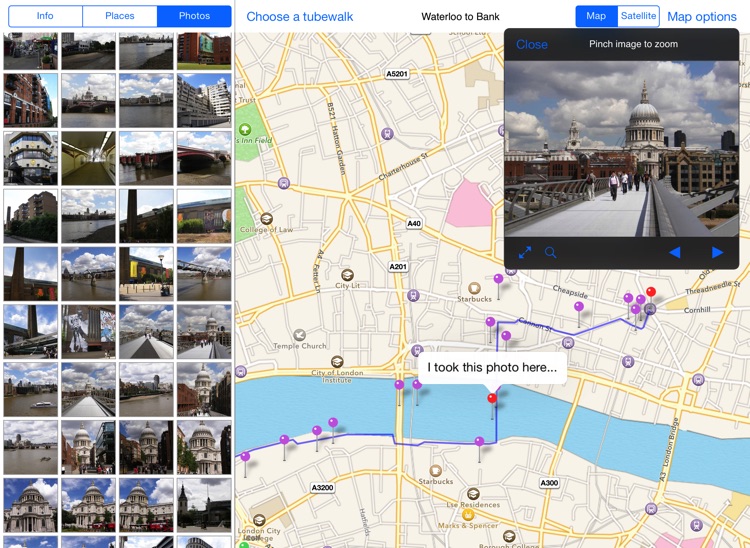Tap the Lse Residences icon
750x548 pixels.
473,494
